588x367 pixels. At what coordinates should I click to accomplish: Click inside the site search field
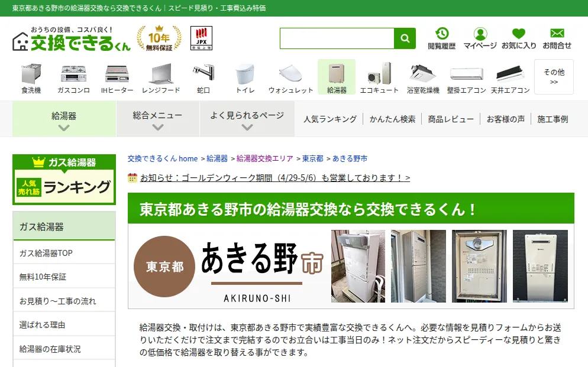pyautogui.click(x=337, y=38)
